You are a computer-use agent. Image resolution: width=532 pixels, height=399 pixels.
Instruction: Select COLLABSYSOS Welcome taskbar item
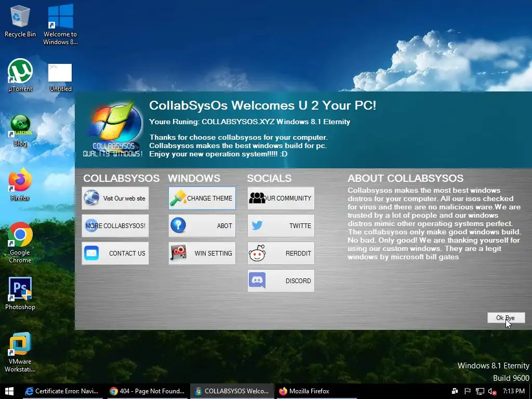(232, 391)
